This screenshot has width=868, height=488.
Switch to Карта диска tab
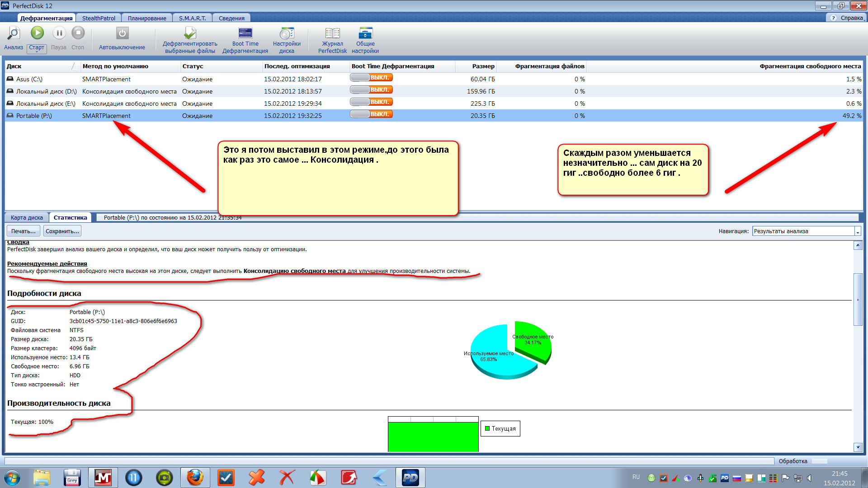(27, 218)
